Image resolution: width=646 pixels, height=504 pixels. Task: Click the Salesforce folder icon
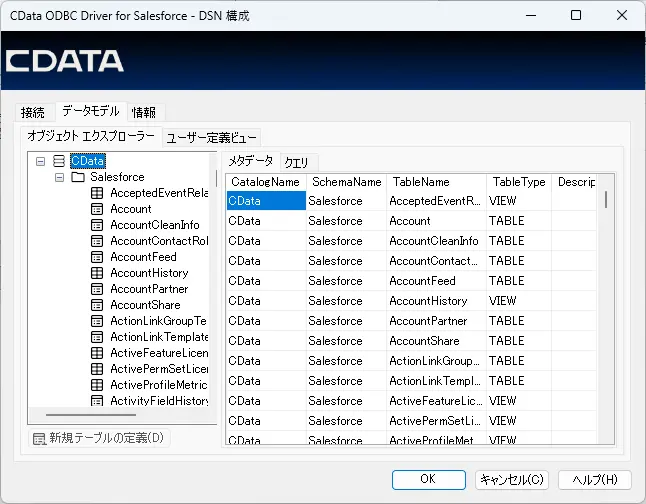click(78, 177)
